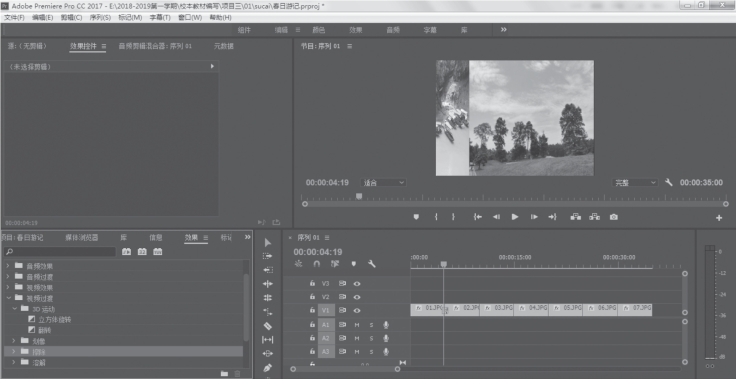Click Mark Out bracket button

453,217
